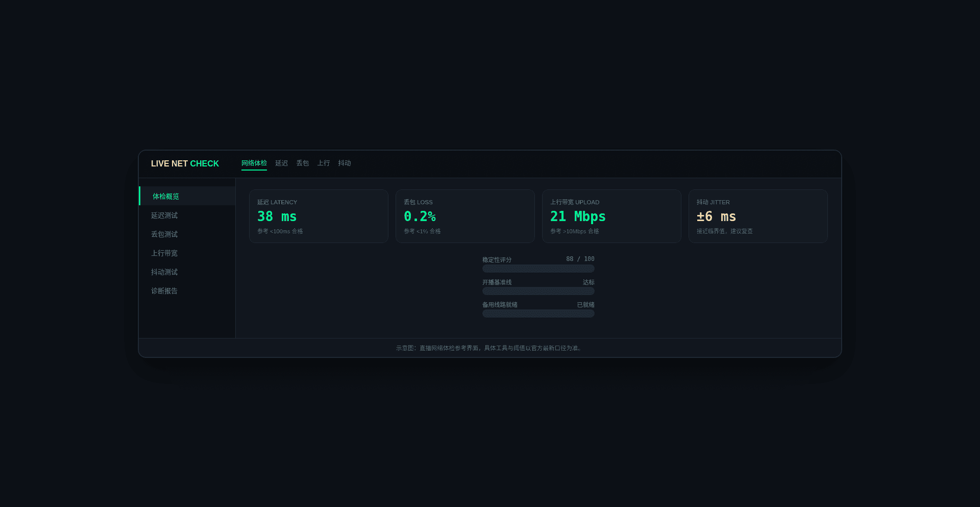Open 抖动测试 in the sidebar

coord(187,272)
